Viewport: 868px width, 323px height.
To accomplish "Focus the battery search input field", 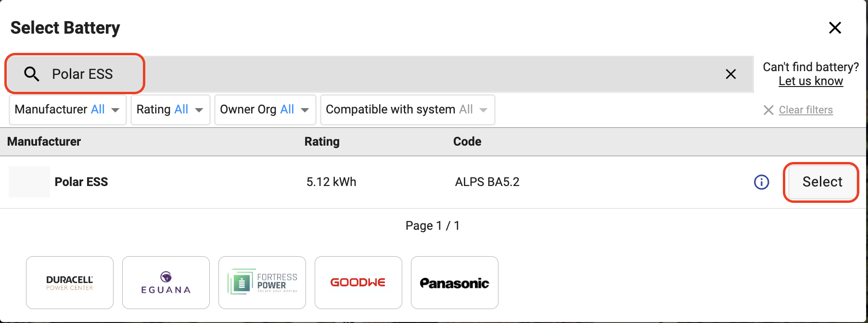I will [x=380, y=74].
